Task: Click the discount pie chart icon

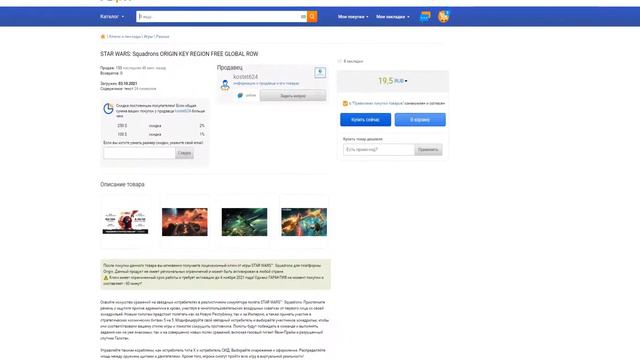Action: (108, 109)
